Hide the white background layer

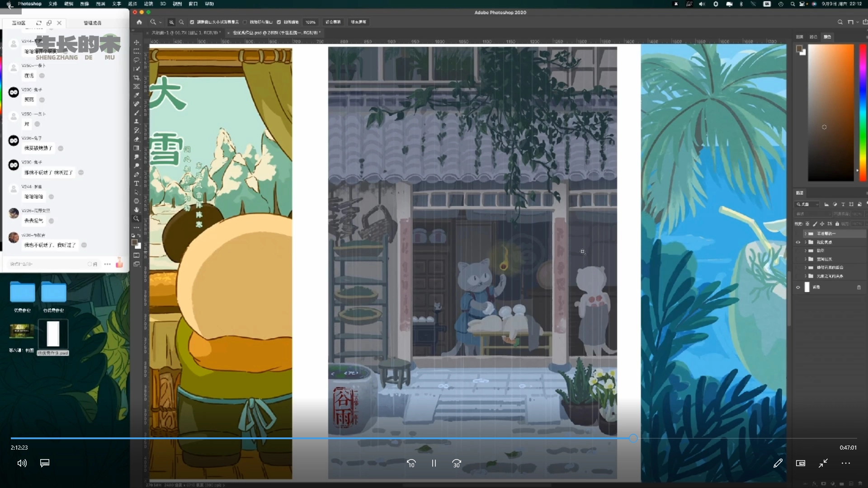(798, 287)
